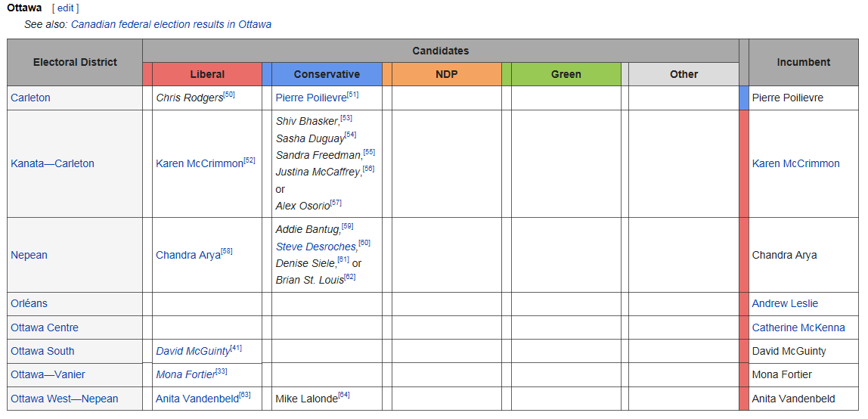Select the Ottawa Centre district link
This screenshot has width=868, height=419.
pos(45,327)
